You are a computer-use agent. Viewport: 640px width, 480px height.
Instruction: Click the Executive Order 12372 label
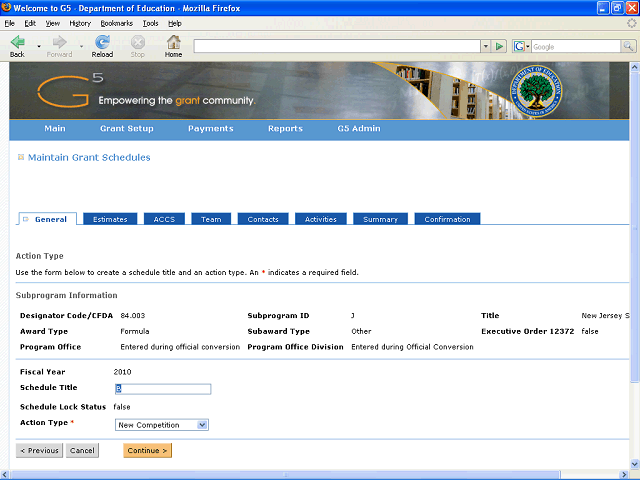pos(528,331)
